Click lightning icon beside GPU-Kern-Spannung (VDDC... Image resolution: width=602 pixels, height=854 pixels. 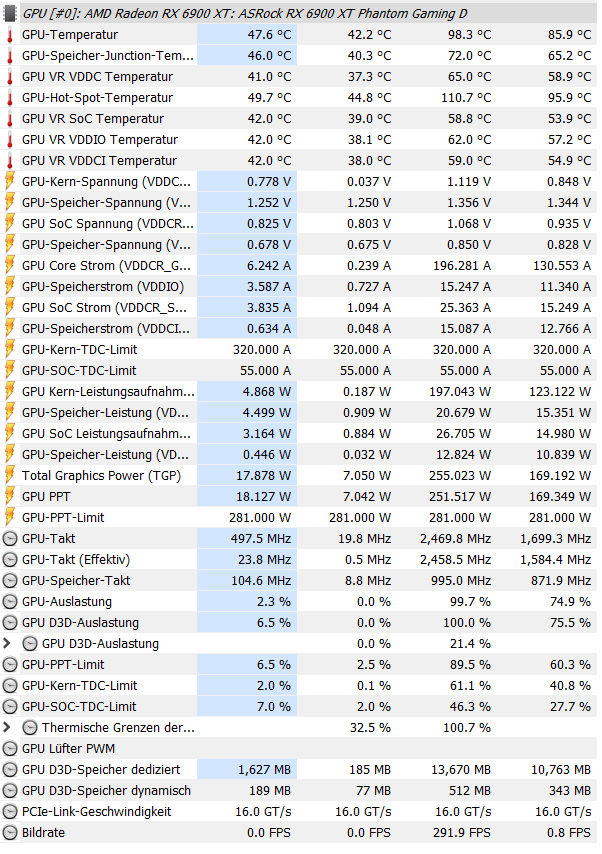(x=10, y=182)
